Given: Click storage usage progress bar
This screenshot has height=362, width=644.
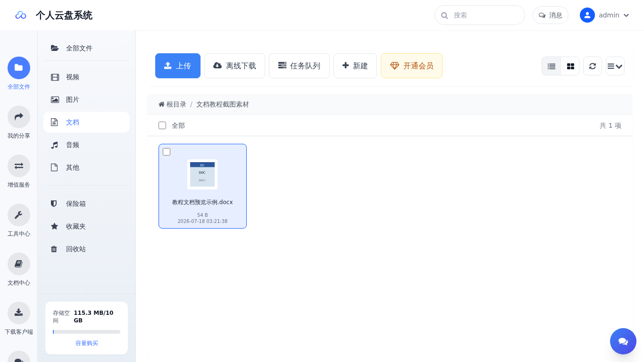Looking at the screenshot, I should click(86, 332).
